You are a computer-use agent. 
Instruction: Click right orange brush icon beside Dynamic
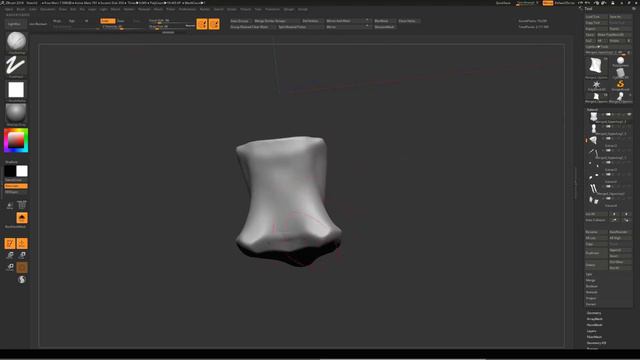click(x=214, y=24)
